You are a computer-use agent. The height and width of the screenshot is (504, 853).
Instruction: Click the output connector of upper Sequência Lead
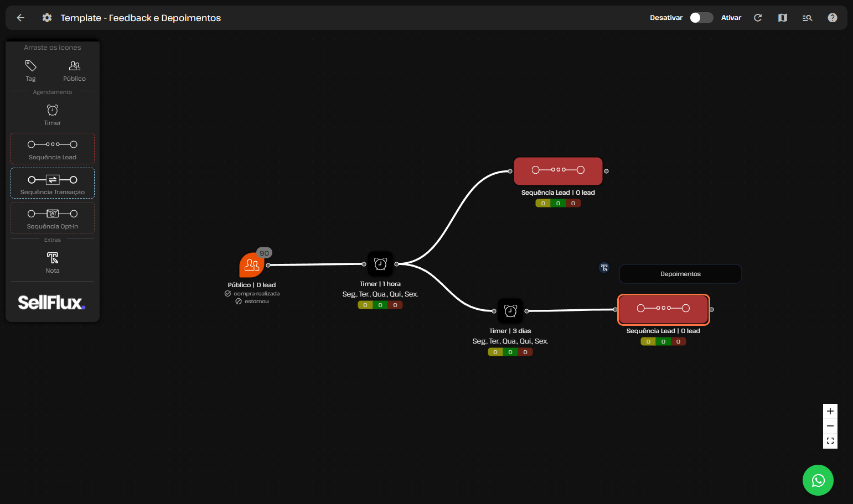click(x=607, y=172)
